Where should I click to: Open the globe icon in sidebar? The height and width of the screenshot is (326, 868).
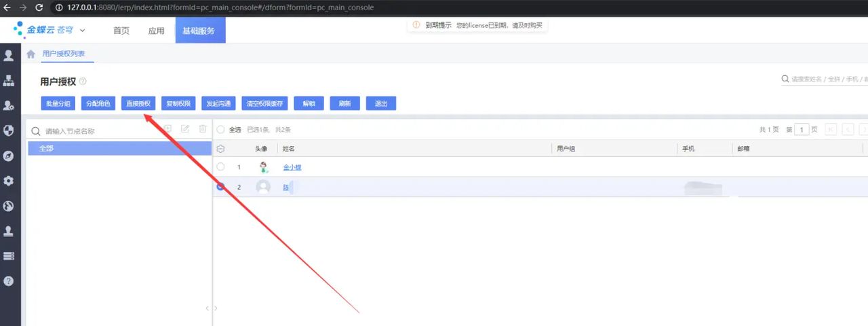(9, 206)
